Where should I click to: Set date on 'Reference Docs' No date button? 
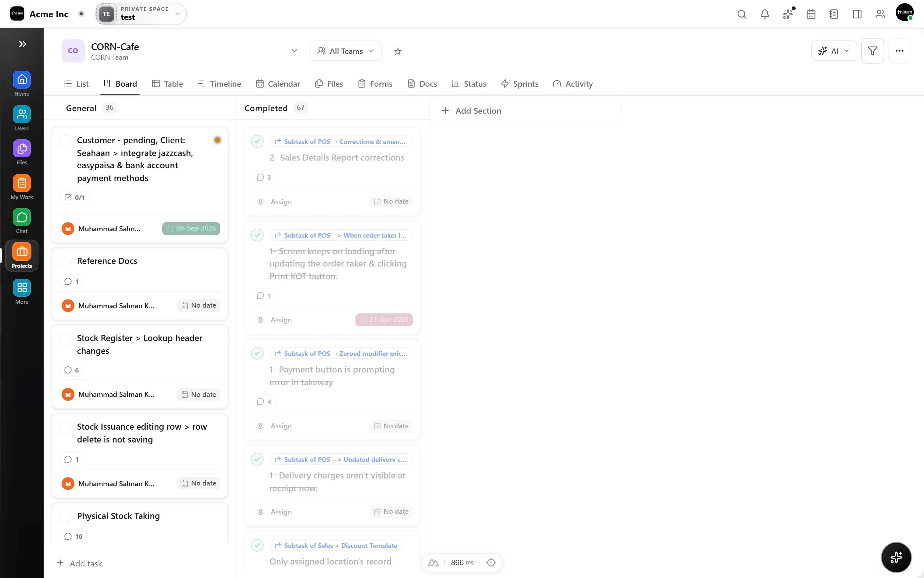199,305
